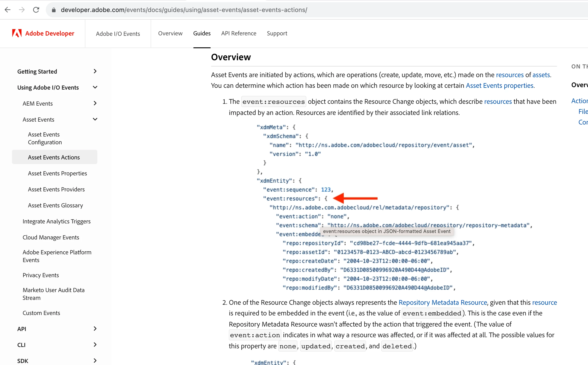Switch to the API Reference tab
Image resolution: width=588 pixels, height=365 pixels.
coord(238,33)
